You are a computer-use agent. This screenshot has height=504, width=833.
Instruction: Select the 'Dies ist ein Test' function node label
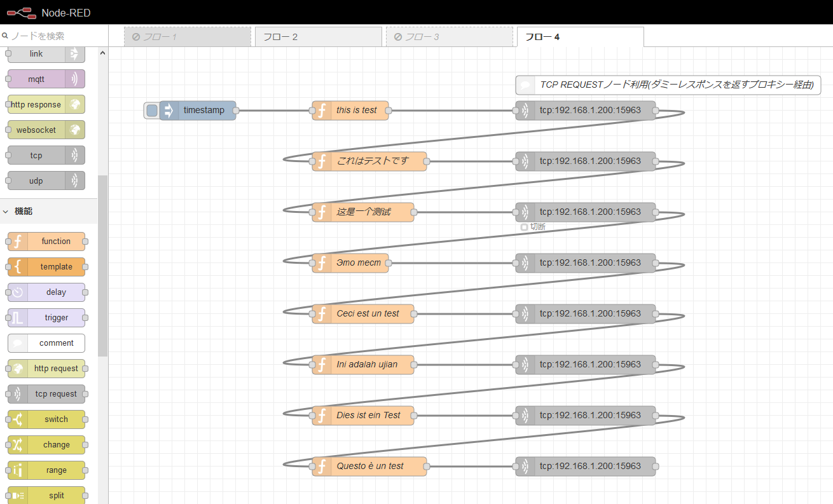click(369, 416)
